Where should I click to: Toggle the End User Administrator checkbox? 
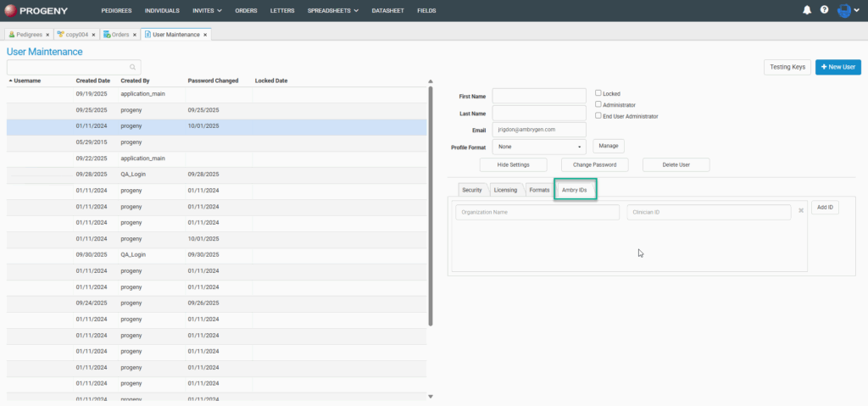pyautogui.click(x=598, y=115)
